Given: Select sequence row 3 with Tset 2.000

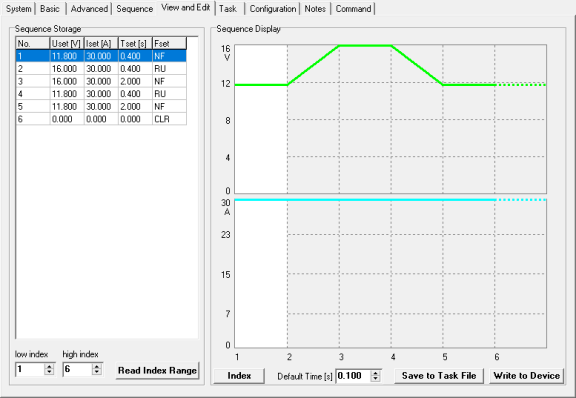Looking at the screenshot, I should pos(101,81).
